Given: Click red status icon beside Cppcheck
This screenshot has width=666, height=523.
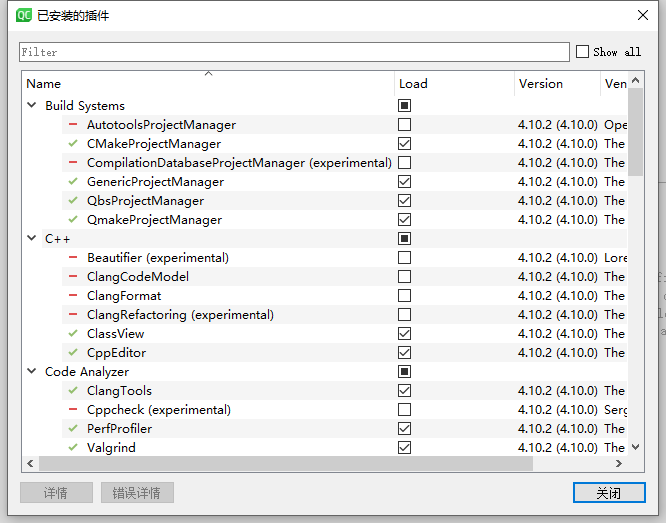Looking at the screenshot, I should pos(73,410).
